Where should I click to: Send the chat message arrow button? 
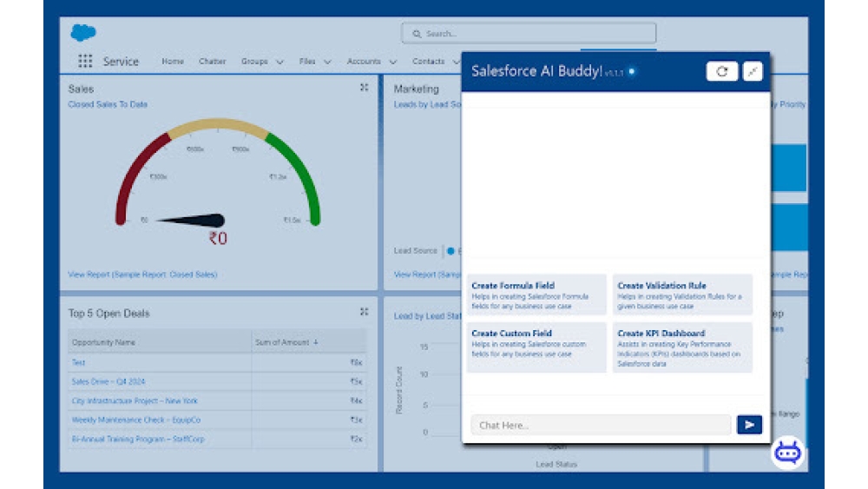[750, 425]
